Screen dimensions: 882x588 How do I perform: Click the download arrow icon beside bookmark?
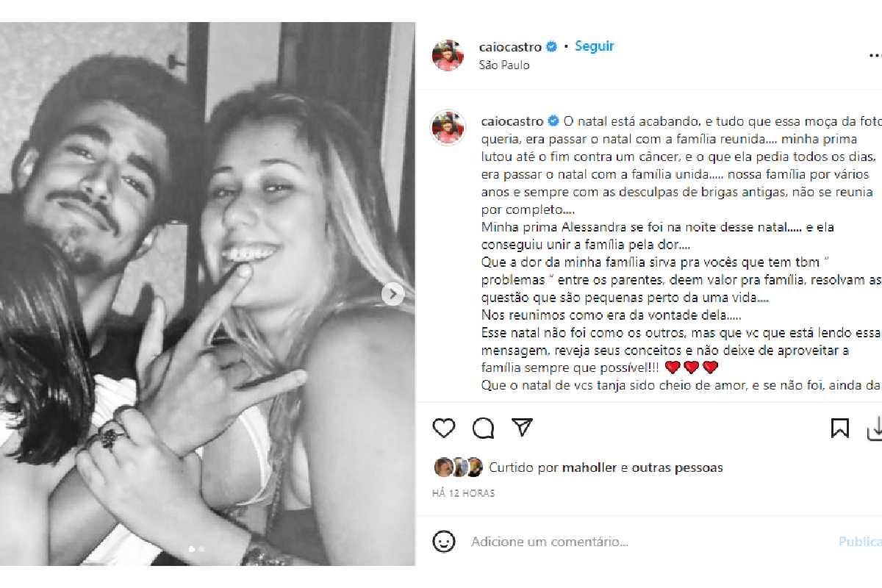(x=875, y=428)
